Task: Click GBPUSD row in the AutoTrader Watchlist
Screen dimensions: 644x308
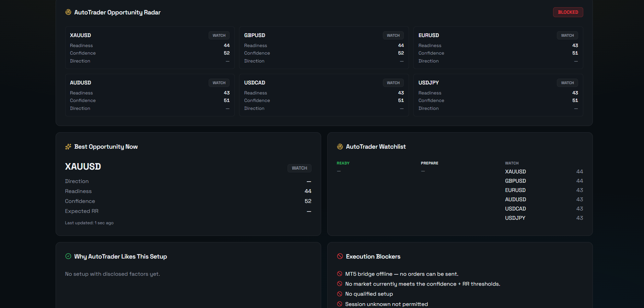Action: tap(544, 181)
